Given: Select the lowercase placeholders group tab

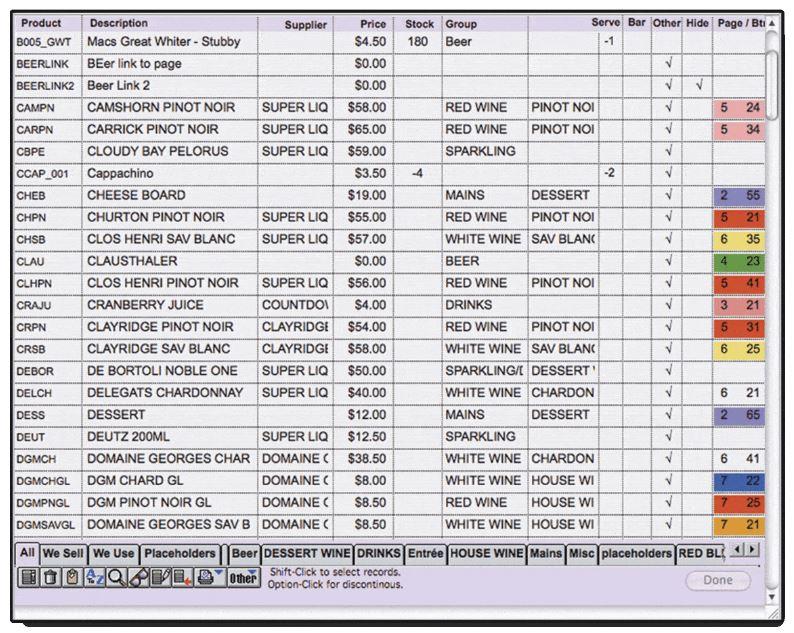Looking at the screenshot, I should [636, 553].
